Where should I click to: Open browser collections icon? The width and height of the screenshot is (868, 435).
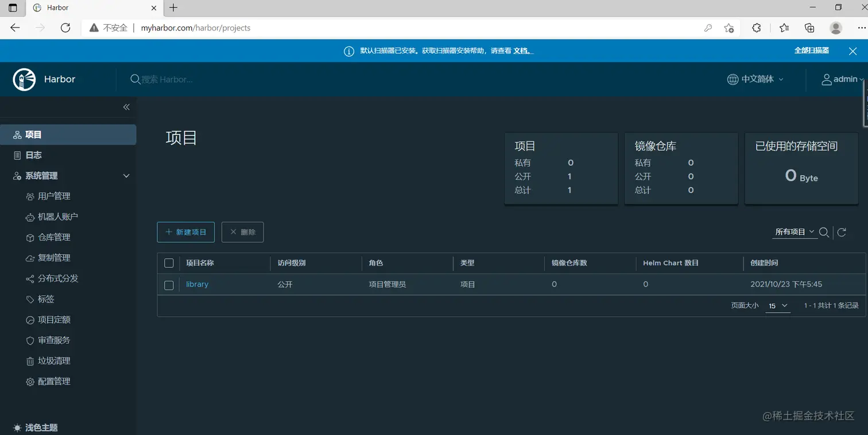click(x=809, y=28)
